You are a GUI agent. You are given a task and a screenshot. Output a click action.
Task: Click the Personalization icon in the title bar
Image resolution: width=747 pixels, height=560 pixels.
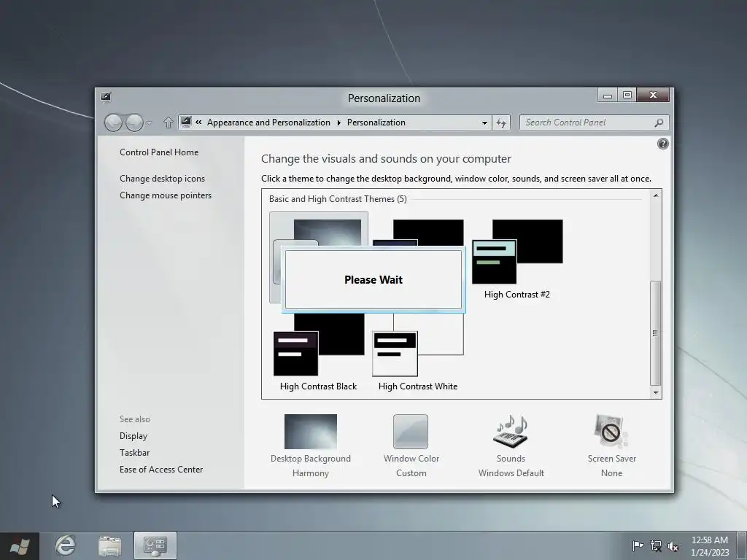click(x=106, y=97)
